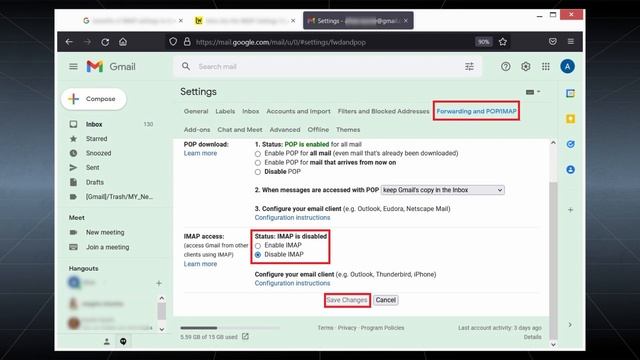This screenshot has height=360, width=640.
Task: Click the Program Policies link
Action: [x=382, y=328]
